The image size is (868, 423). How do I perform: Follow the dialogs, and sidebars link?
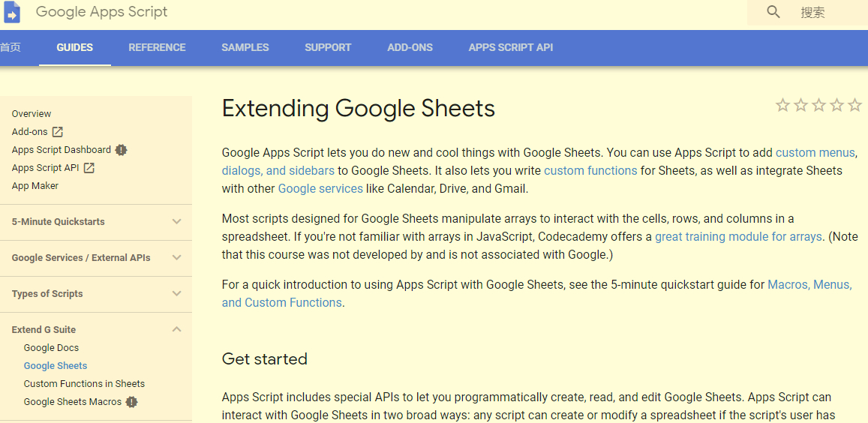[278, 170]
